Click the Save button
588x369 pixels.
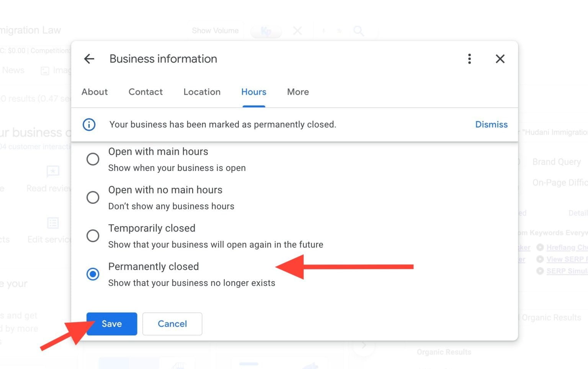coord(111,324)
